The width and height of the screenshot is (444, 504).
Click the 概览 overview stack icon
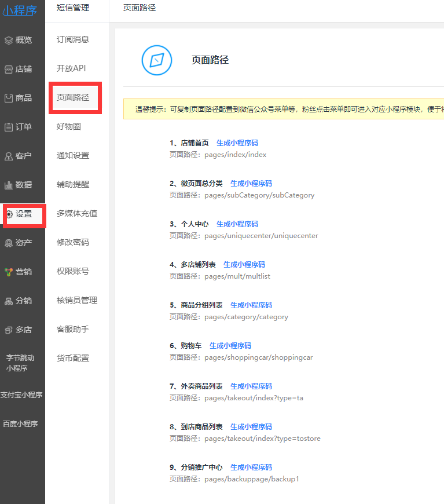(8, 40)
